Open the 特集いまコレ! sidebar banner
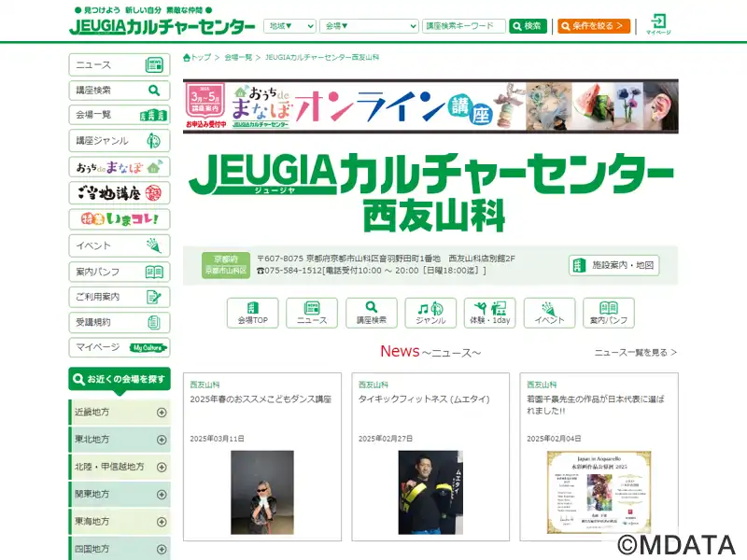The image size is (747, 560). pos(120,219)
